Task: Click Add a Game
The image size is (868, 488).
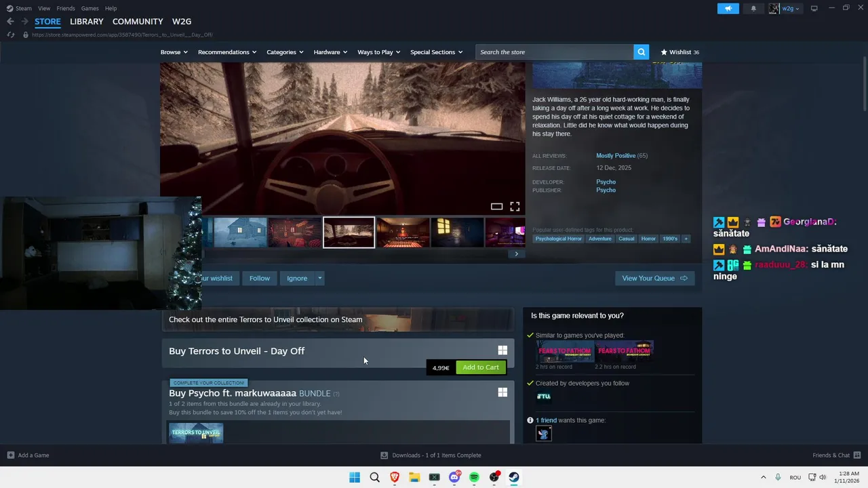Action: (x=28, y=455)
